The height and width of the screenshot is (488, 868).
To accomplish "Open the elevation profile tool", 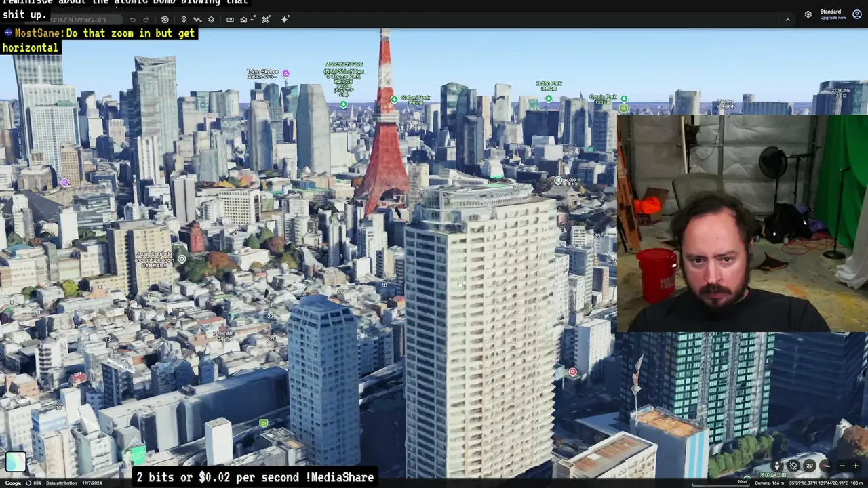I will tap(243, 20).
